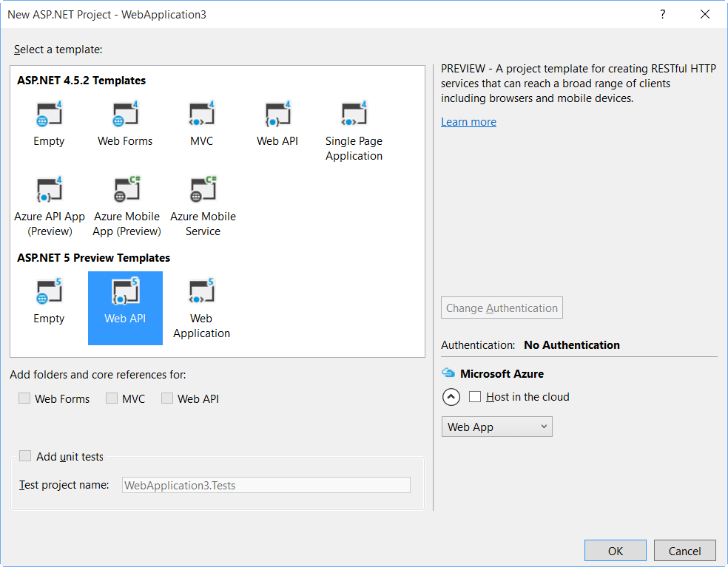Click the highlighted ASP.NET 5 Web API icon

click(125, 291)
